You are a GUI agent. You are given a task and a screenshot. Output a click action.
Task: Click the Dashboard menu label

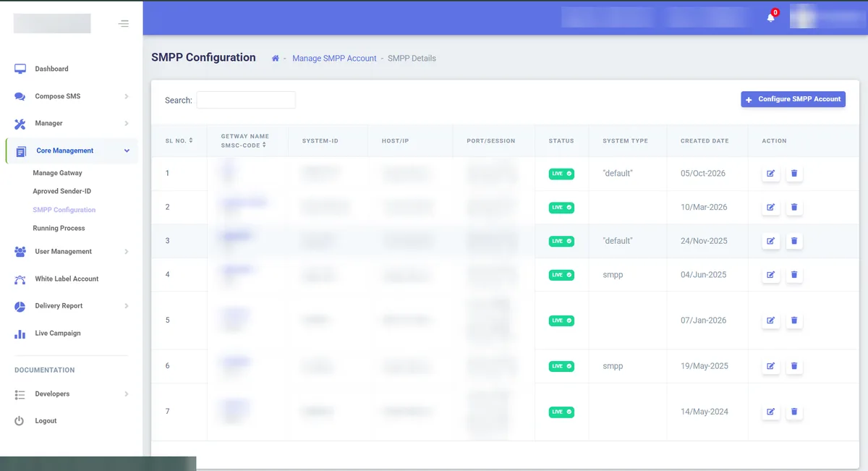[x=51, y=69]
